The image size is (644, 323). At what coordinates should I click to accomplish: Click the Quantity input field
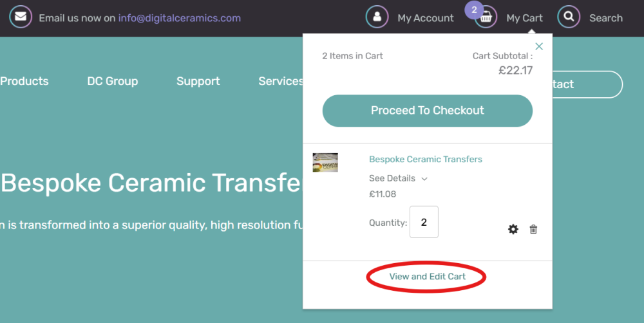424,222
